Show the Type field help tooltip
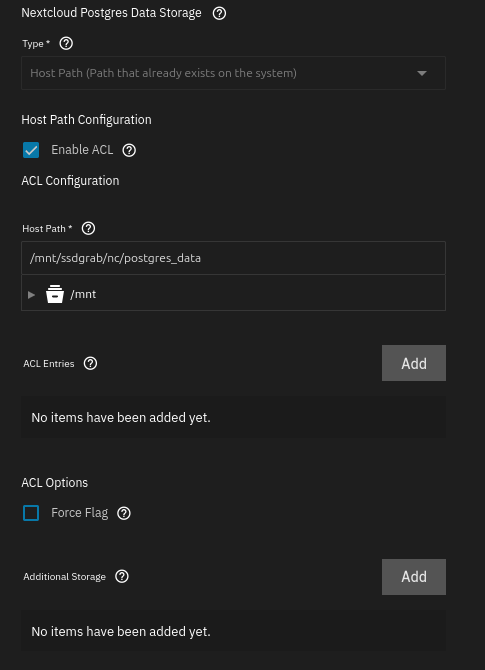Screen dimensions: 485x670 coord(66,43)
